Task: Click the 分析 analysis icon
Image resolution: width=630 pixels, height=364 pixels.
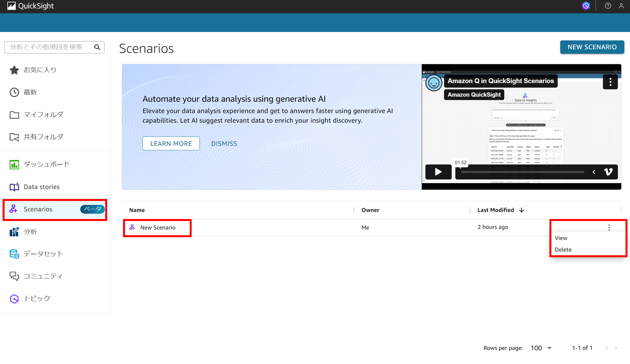Action: 14,232
